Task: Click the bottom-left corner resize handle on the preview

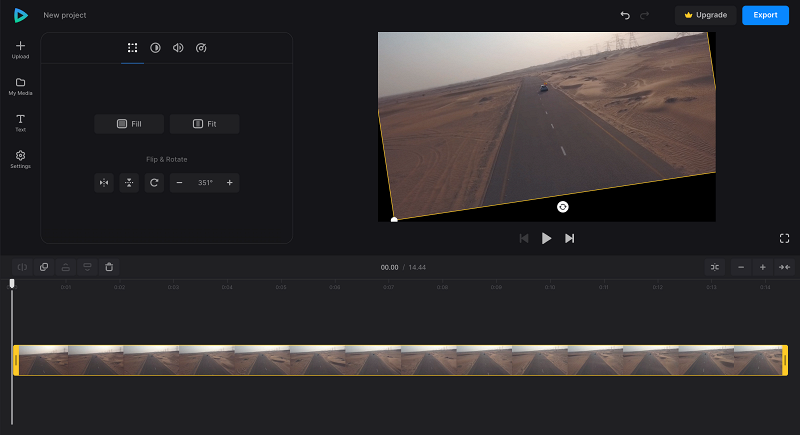Action: [394, 220]
